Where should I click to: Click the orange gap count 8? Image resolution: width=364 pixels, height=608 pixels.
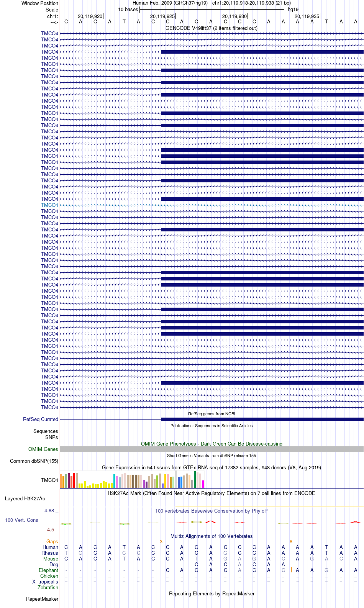[x=291, y=541]
